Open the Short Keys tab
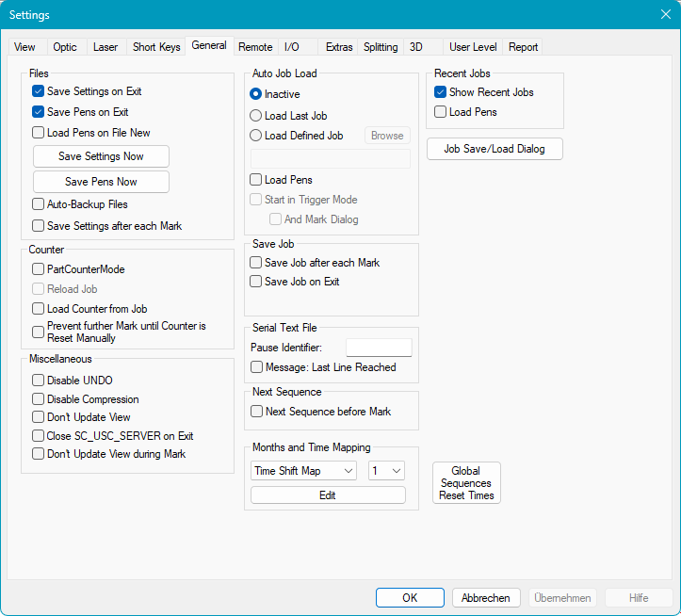The height and width of the screenshot is (616, 681). [156, 47]
